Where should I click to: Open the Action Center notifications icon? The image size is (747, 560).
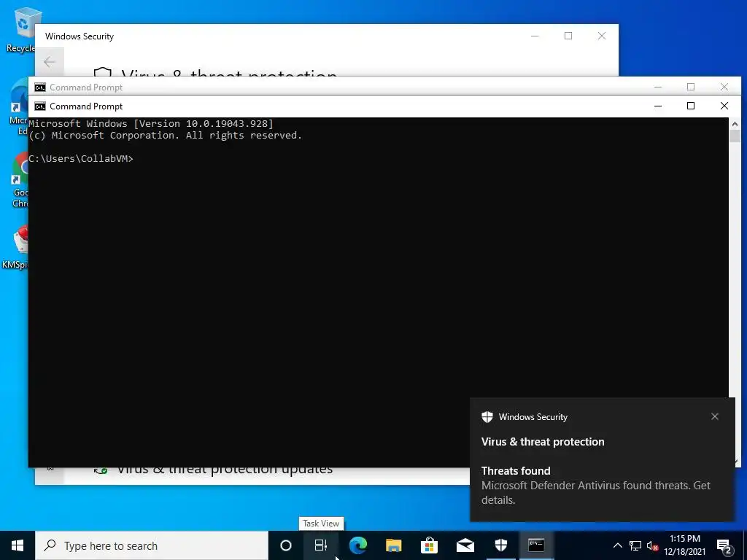pyautogui.click(x=724, y=545)
